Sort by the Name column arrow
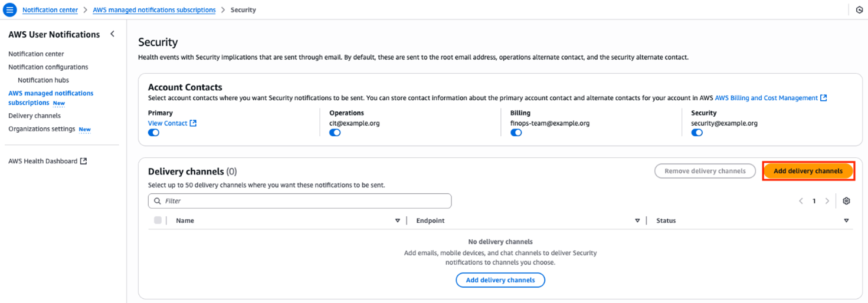The width and height of the screenshot is (868, 303). pyautogui.click(x=397, y=220)
